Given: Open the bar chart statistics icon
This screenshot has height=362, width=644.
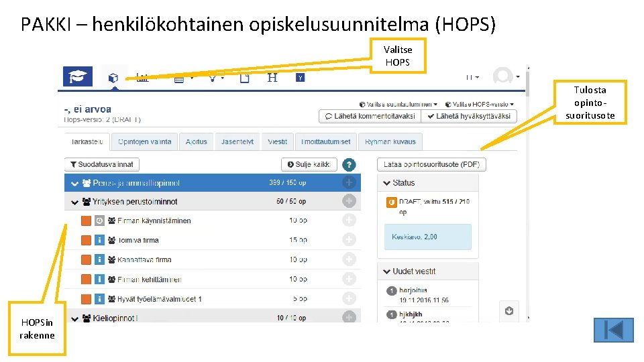Looking at the screenshot, I should [142, 78].
